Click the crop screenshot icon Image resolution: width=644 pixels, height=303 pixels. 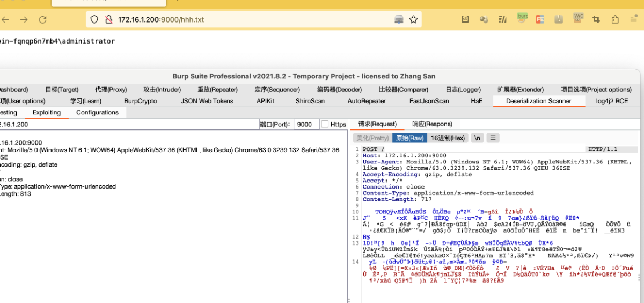596,19
